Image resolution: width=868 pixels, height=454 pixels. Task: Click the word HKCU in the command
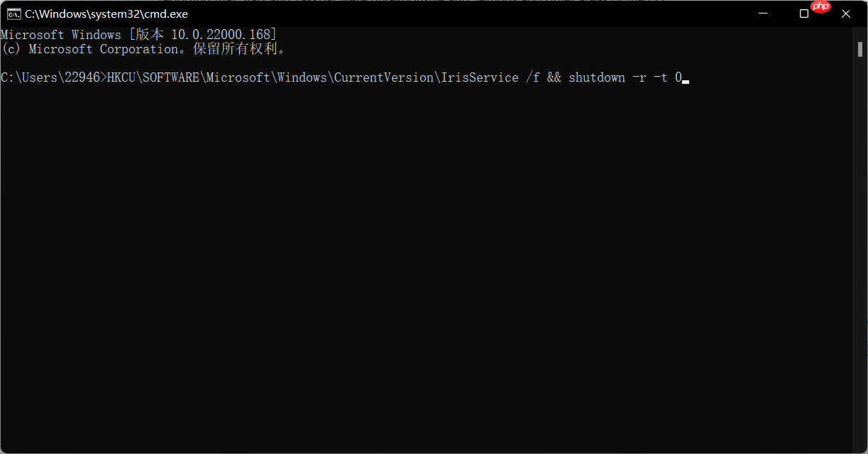(x=121, y=77)
